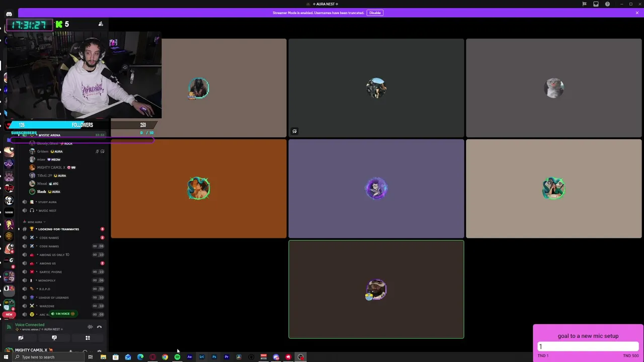Open the flag icon in the title bar
Viewport: 644px width, 362px height.
[x=584, y=4]
